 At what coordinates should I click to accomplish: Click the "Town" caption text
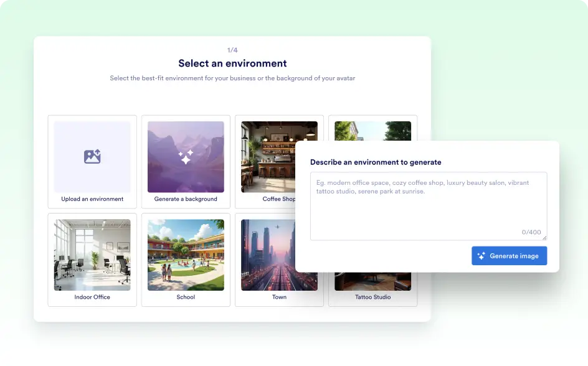pyautogui.click(x=279, y=298)
